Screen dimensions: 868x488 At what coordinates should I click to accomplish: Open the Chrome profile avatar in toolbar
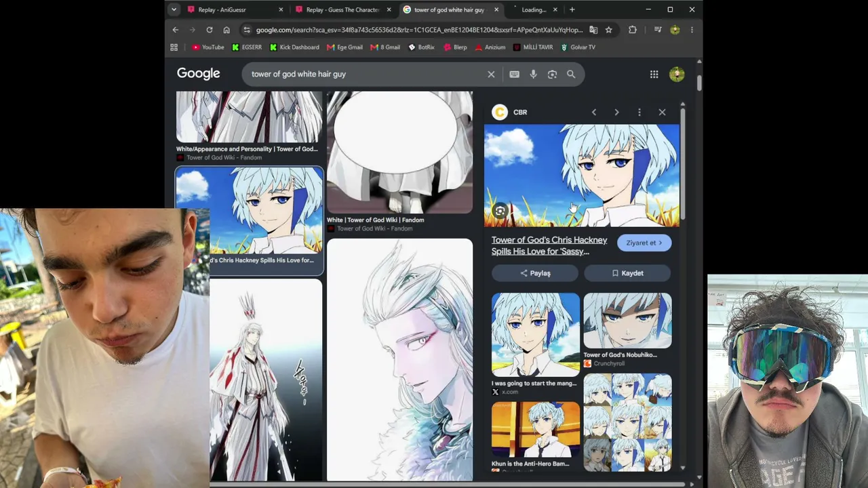coord(675,30)
